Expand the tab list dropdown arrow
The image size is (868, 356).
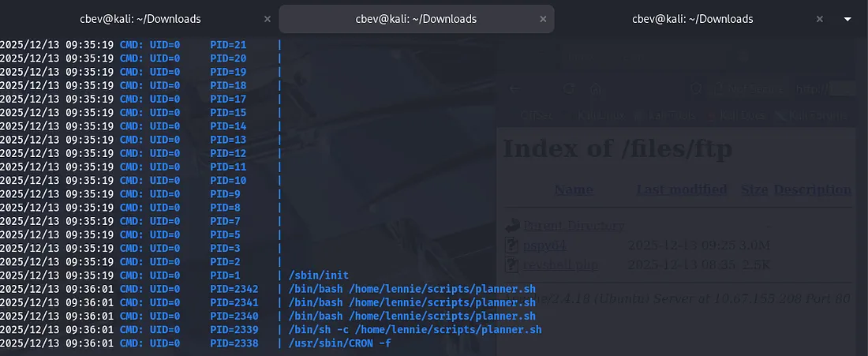coord(848,19)
